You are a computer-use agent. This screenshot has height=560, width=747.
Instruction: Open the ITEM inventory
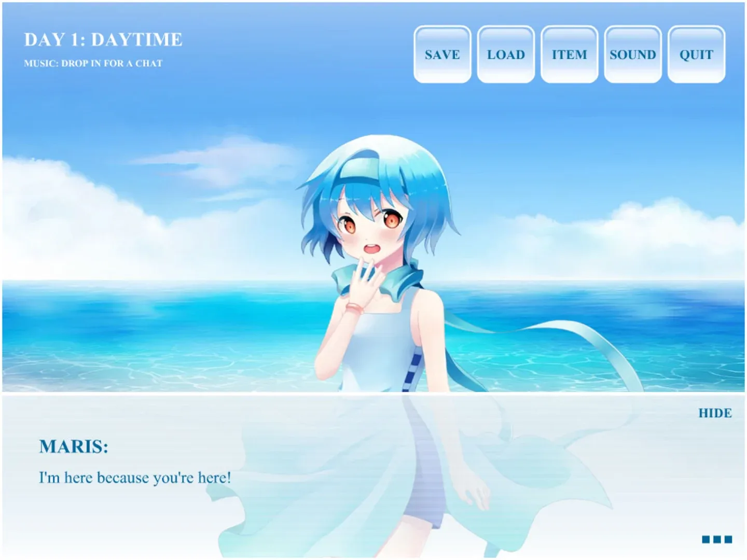pyautogui.click(x=569, y=54)
